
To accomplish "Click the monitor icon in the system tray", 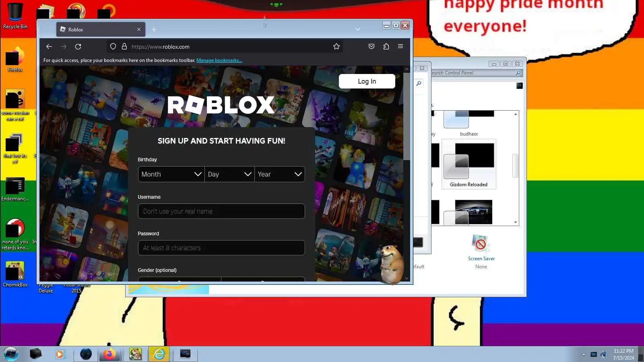I will tap(594, 354).
